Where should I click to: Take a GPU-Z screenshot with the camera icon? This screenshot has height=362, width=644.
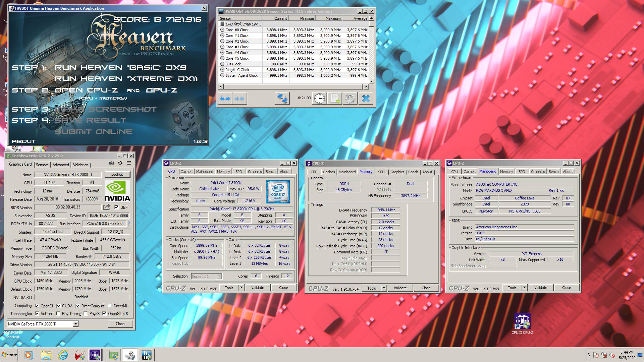tap(112, 163)
